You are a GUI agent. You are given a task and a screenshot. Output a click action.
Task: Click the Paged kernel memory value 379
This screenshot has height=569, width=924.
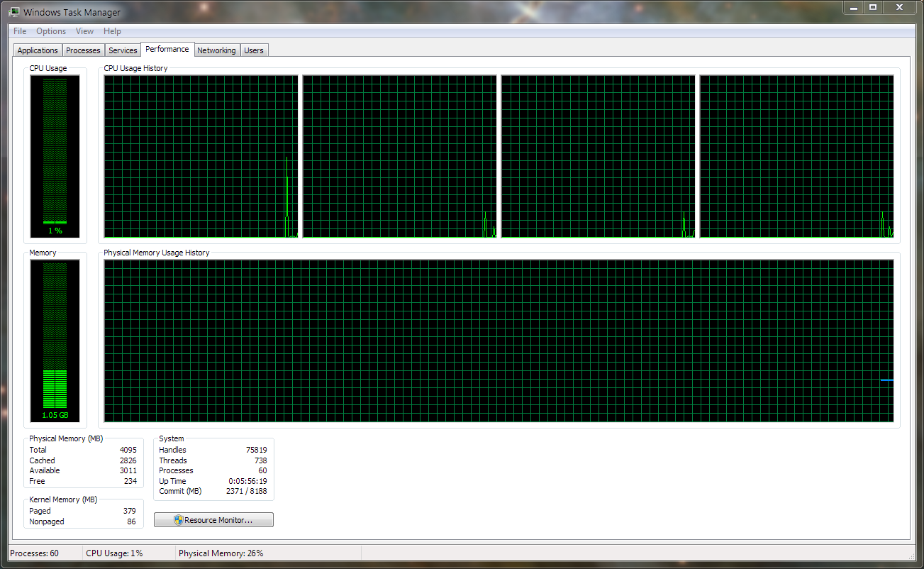tap(129, 511)
